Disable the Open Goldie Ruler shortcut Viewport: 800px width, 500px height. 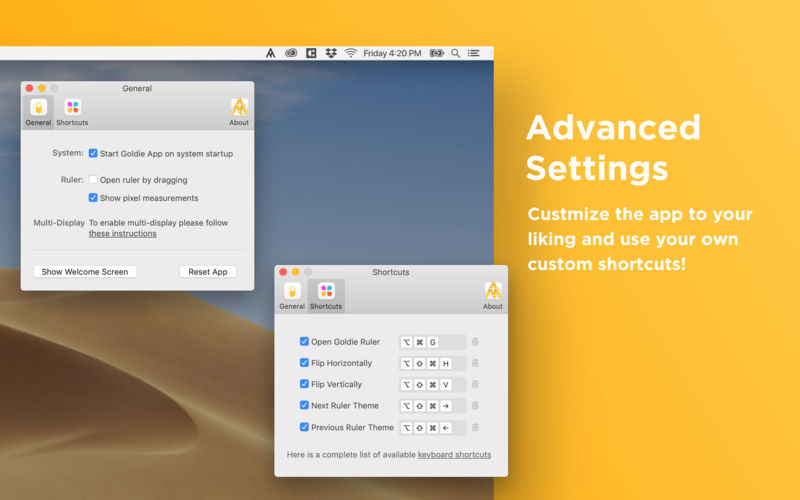[x=304, y=341]
